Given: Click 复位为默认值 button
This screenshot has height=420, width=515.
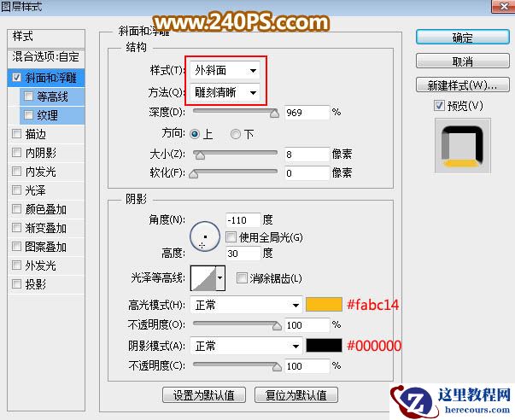Looking at the screenshot, I should [x=296, y=395].
